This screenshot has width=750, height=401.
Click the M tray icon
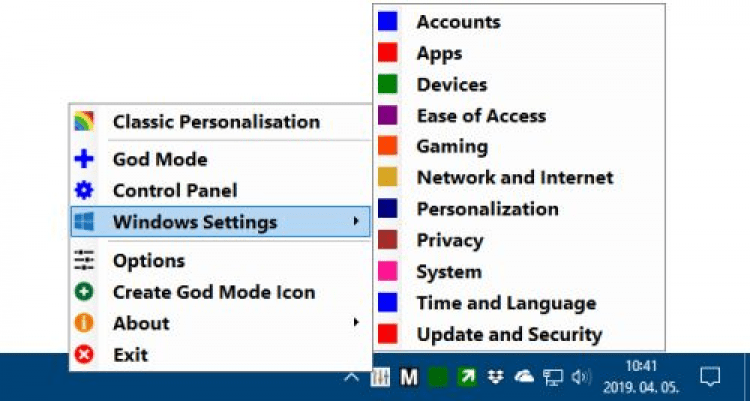pos(409,378)
